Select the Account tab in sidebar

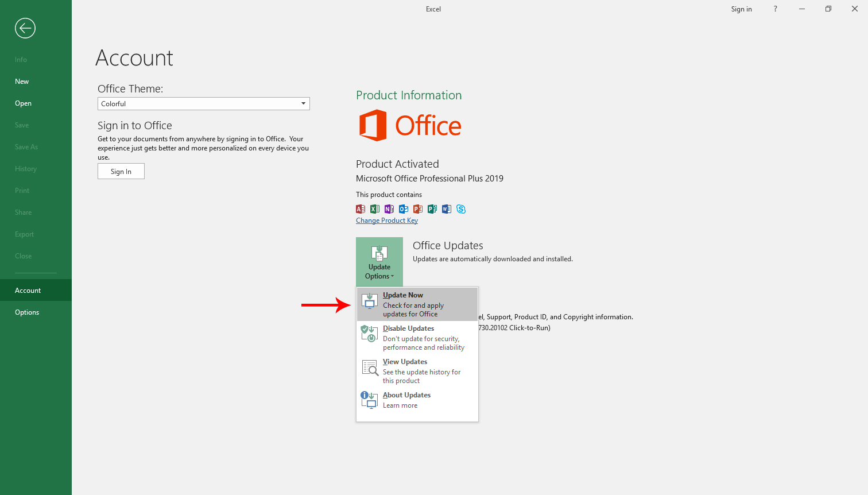coord(36,290)
